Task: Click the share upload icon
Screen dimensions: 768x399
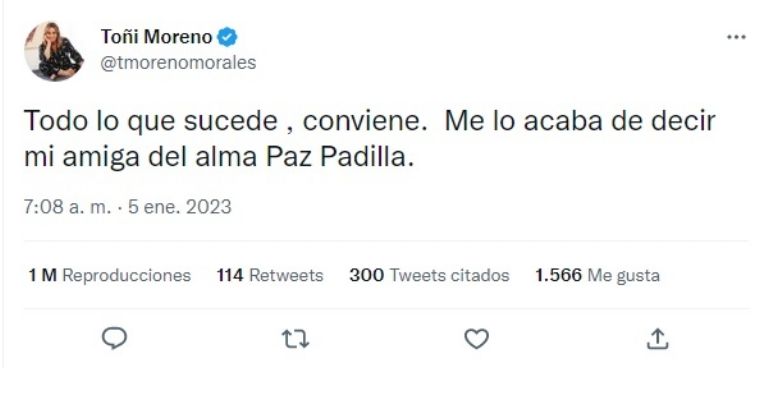Action: tap(657, 339)
